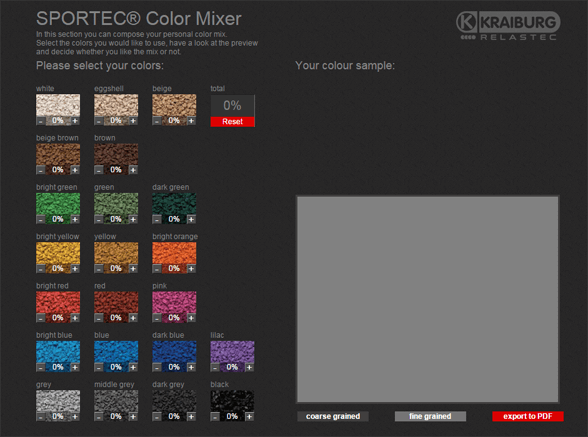The image size is (588, 437).
Task: Click plus under the green swatch
Action: (133, 219)
